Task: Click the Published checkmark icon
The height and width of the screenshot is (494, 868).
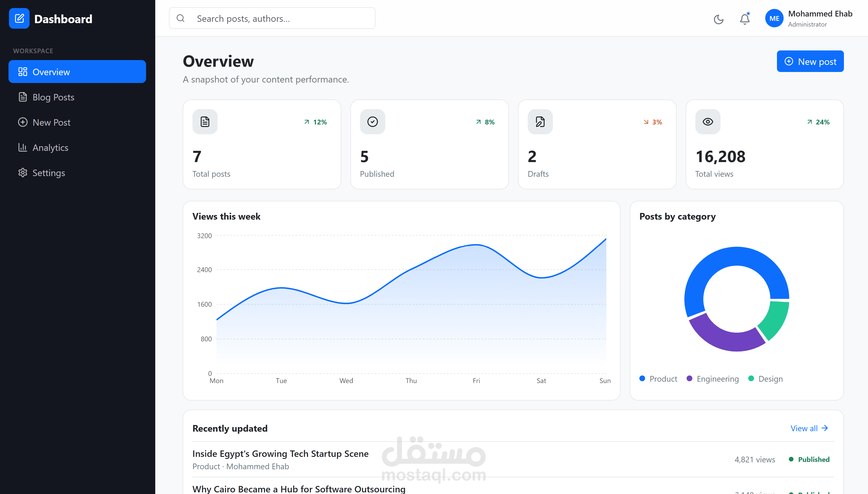Action: [x=372, y=121]
